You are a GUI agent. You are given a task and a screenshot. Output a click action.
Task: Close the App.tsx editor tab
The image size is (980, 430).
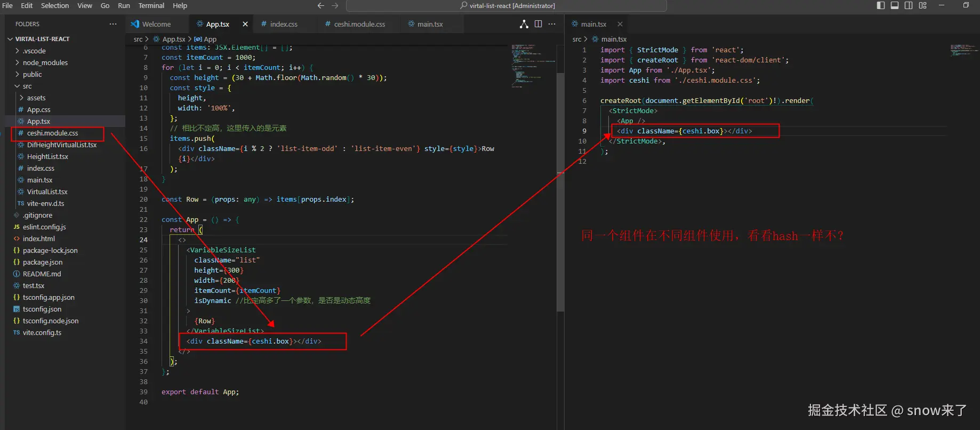(245, 24)
